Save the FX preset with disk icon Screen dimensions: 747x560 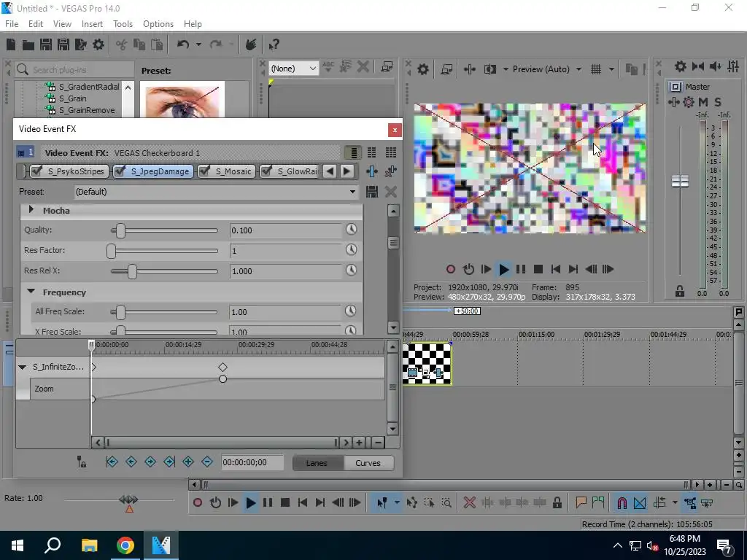pos(371,192)
